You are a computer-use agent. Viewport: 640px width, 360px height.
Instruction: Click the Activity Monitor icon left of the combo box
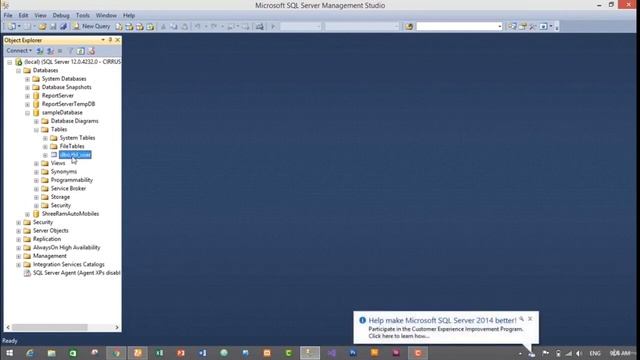[x=409, y=27]
